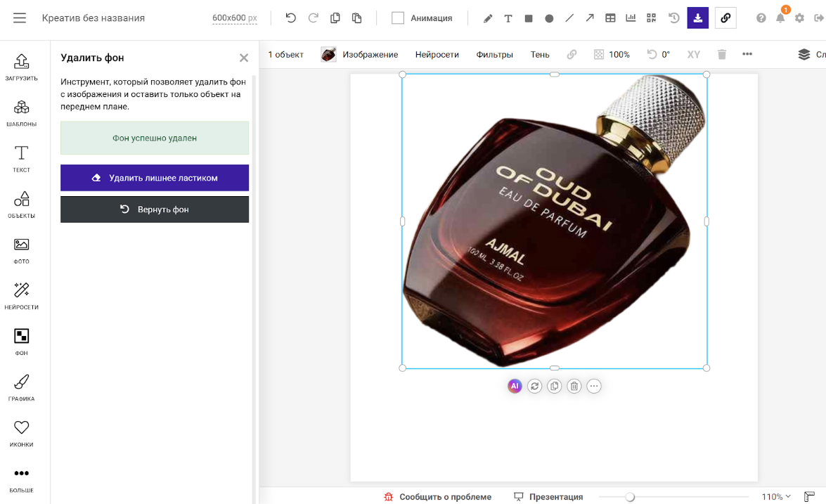Click Вернуть фон button
The height and width of the screenshot is (504, 826).
[x=155, y=209]
